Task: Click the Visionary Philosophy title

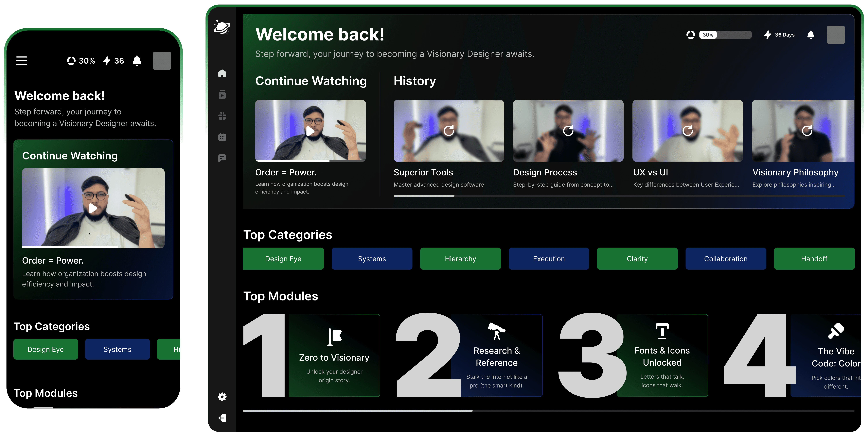Action: [795, 172]
